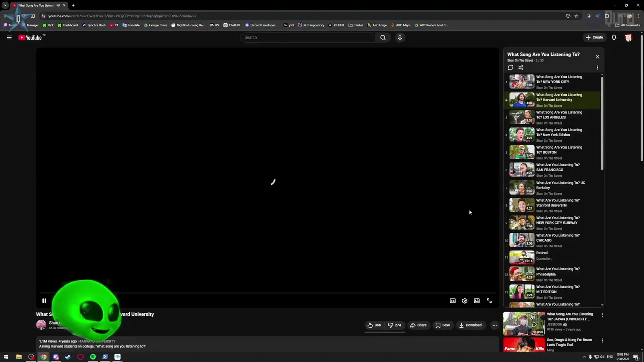Click the playlist panel scrollbar
This screenshot has width=644, height=362.
tap(602, 123)
